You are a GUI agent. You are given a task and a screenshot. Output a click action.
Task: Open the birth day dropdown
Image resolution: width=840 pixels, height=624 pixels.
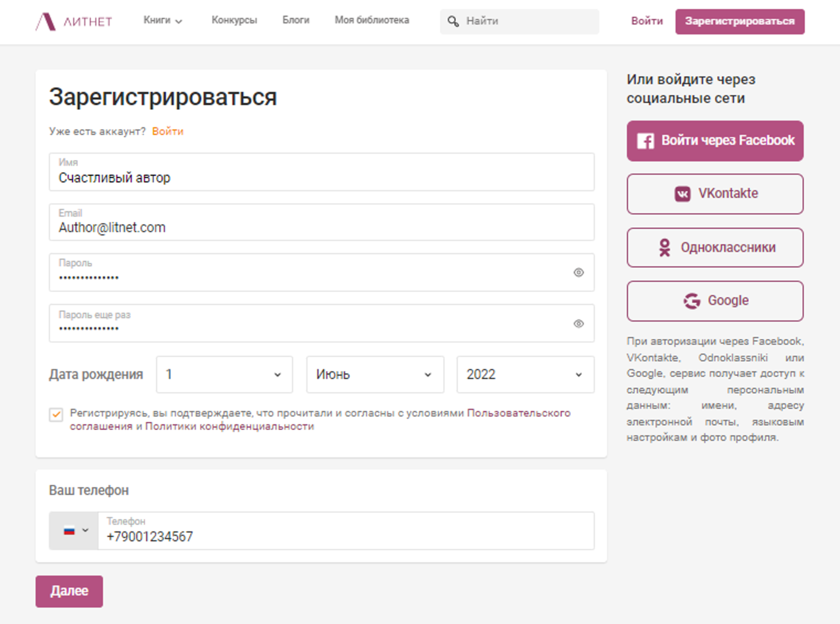click(x=224, y=375)
